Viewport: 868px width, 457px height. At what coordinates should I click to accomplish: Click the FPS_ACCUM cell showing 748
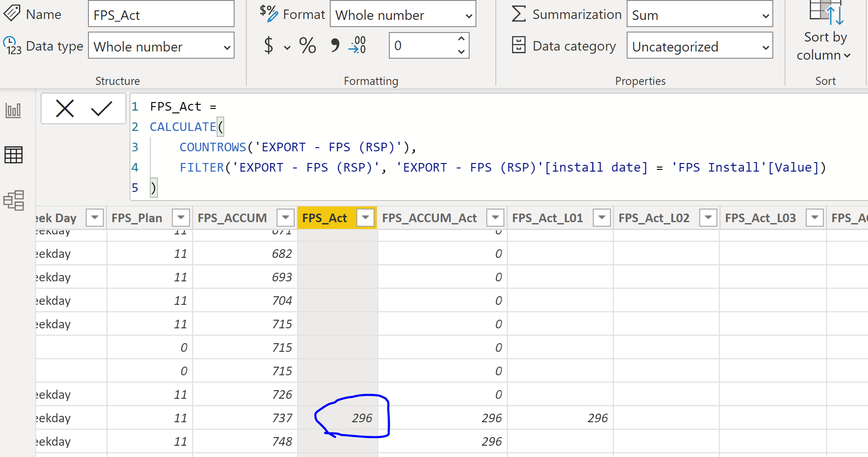[x=245, y=441]
